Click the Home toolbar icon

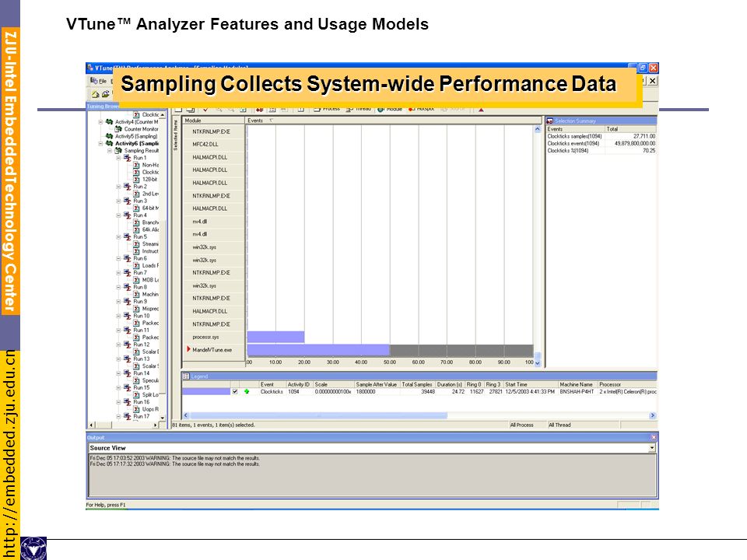pos(95,94)
